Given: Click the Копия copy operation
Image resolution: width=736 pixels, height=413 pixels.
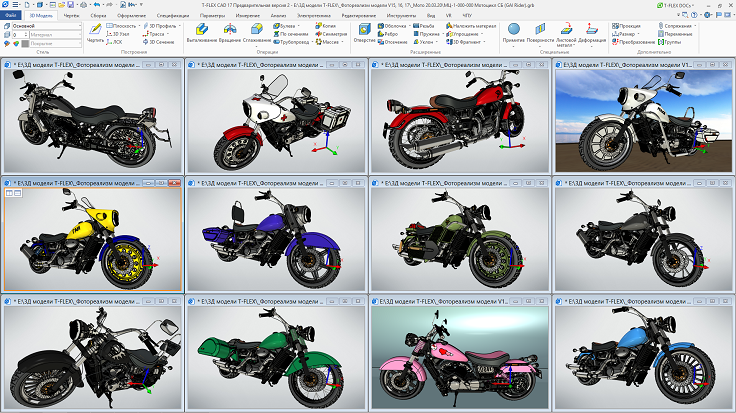Looking at the screenshot, I should [x=326, y=26].
